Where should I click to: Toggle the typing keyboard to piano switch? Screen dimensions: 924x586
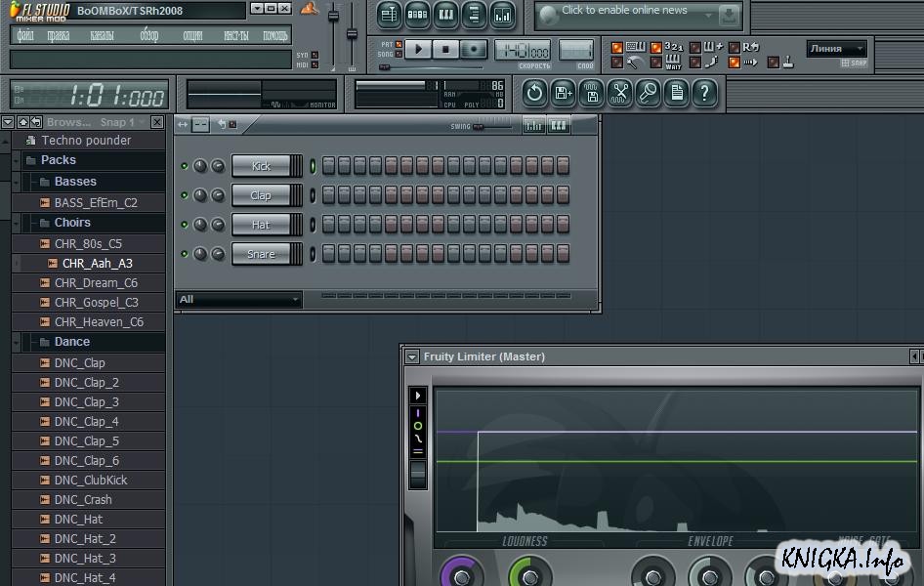(617, 48)
